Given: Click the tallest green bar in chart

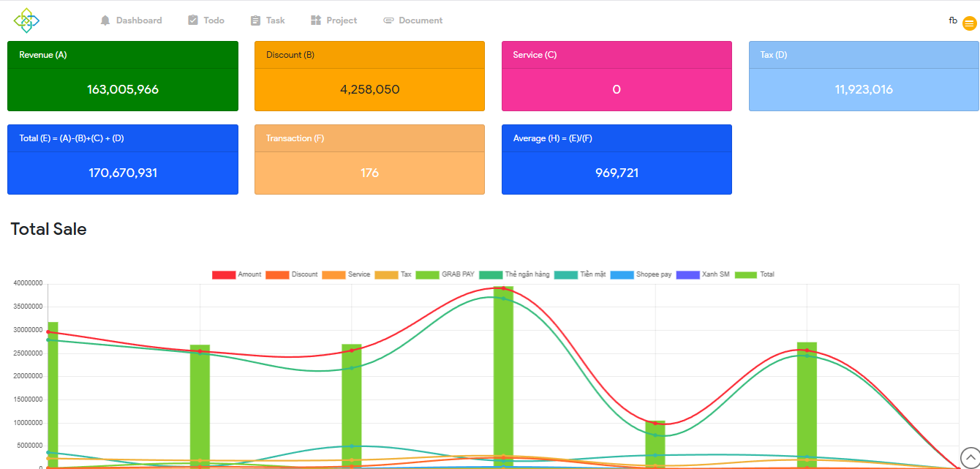Looking at the screenshot, I should (x=503, y=377).
